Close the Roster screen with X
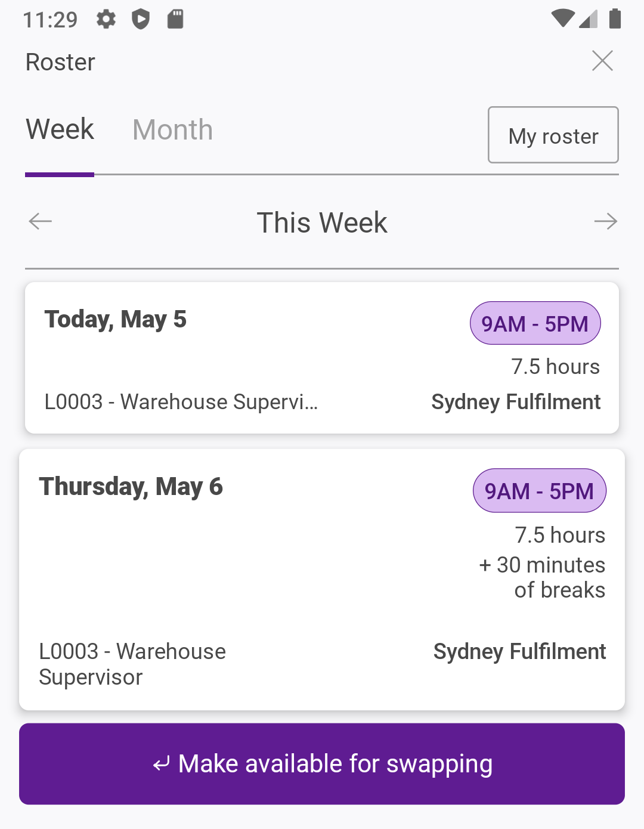 point(602,61)
